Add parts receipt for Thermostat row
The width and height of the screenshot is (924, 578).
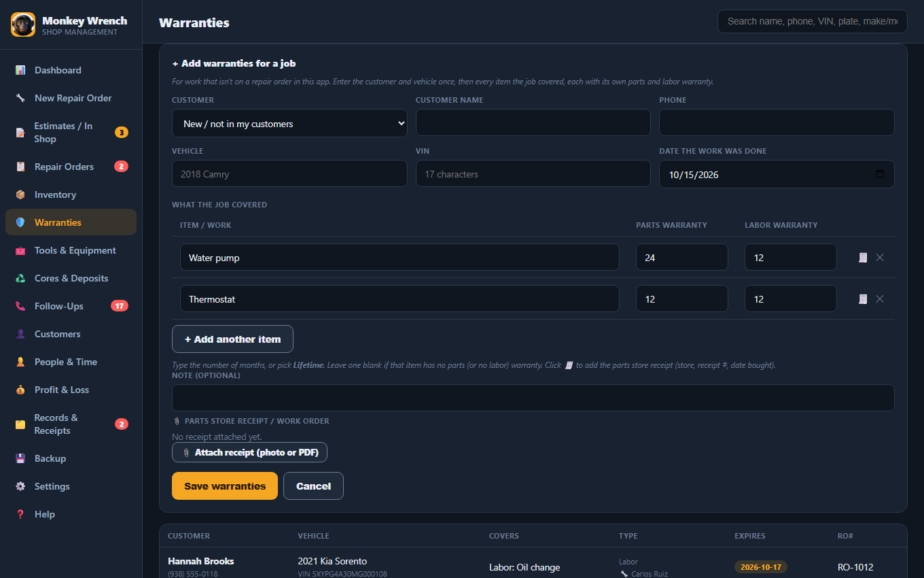[863, 299]
